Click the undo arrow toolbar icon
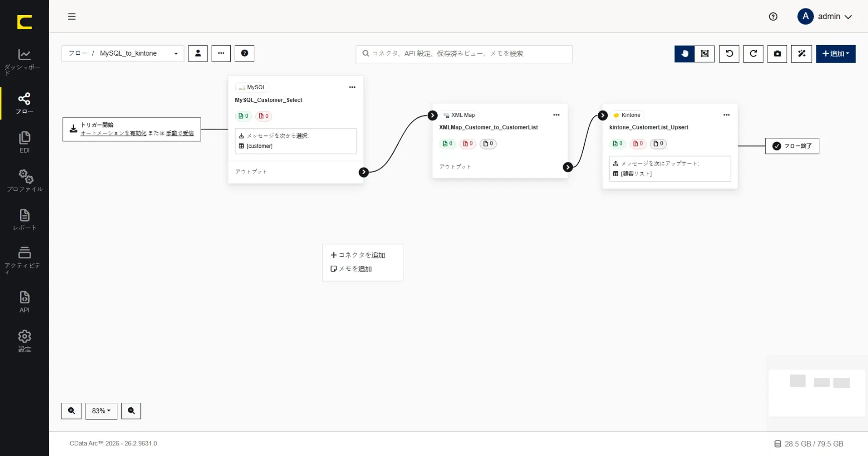This screenshot has height=456, width=868. click(x=729, y=54)
